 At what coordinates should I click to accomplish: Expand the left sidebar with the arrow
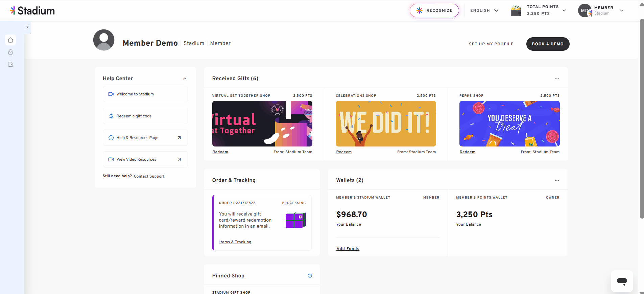(27, 27)
